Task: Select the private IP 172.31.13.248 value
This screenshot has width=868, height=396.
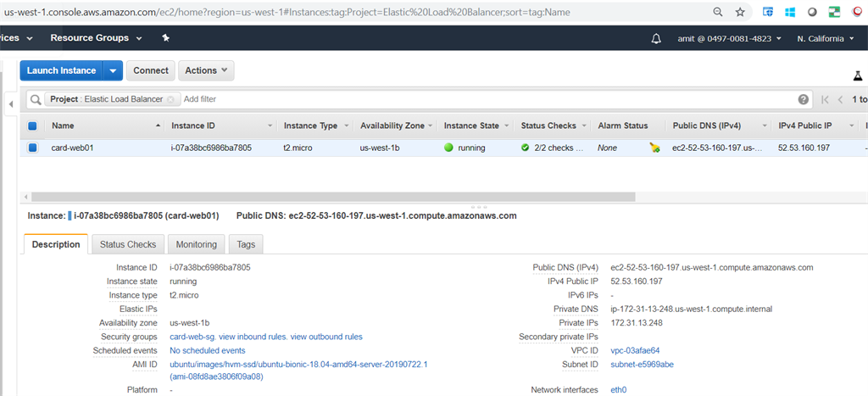Action: pyautogui.click(x=637, y=323)
